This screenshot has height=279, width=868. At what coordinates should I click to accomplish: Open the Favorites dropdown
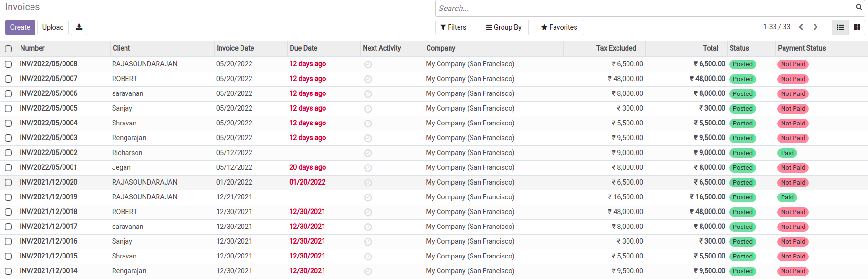[x=559, y=27]
